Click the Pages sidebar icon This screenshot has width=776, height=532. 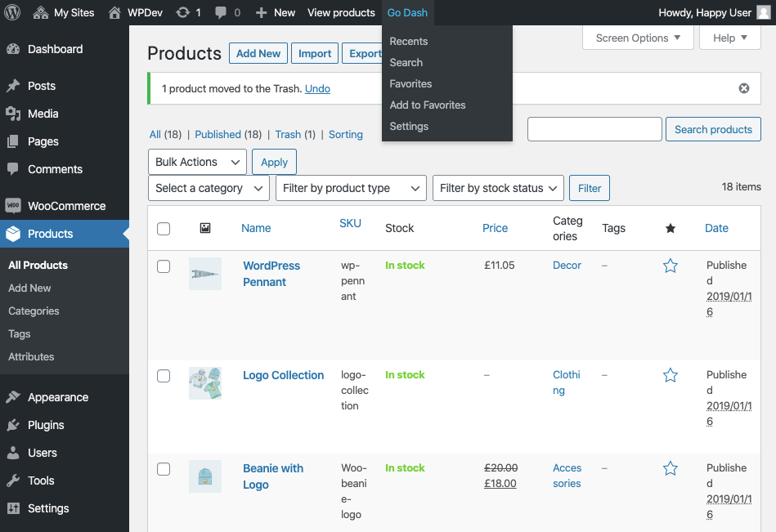pyautogui.click(x=13, y=141)
